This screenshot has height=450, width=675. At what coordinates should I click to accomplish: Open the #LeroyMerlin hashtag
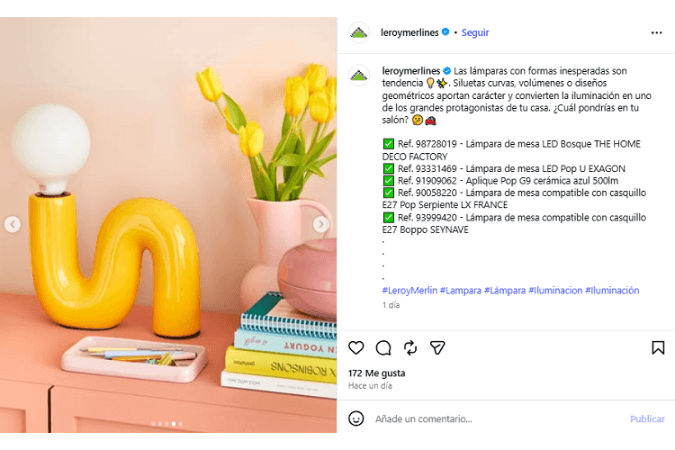pyautogui.click(x=409, y=291)
